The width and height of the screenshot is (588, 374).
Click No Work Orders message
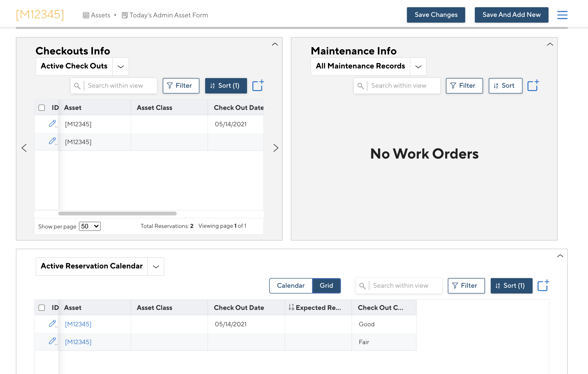pyautogui.click(x=424, y=154)
